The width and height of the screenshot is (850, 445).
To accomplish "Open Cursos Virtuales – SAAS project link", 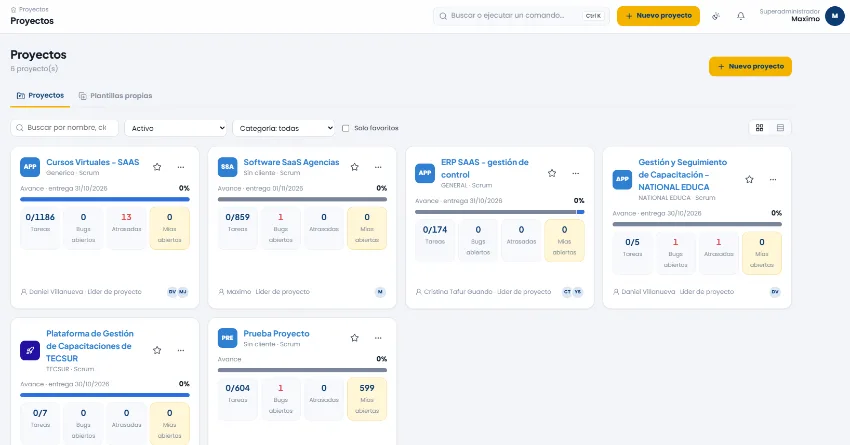I will tap(93, 162).
